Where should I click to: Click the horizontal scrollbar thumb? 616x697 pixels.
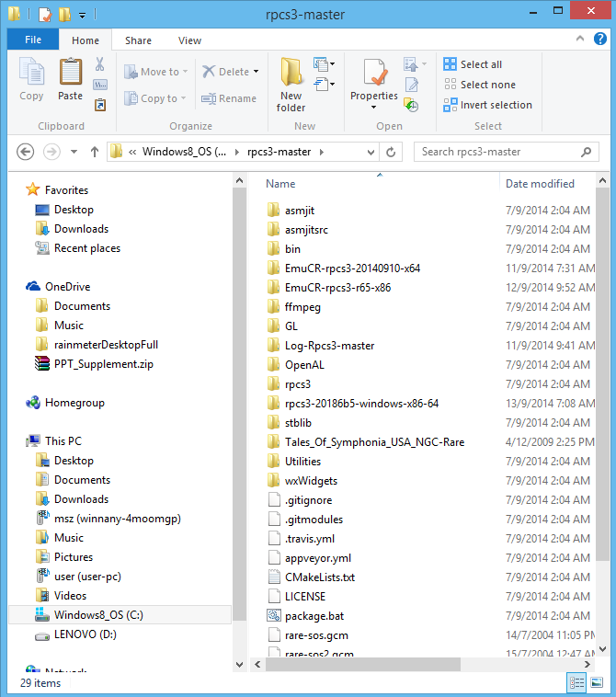[363, 665]
